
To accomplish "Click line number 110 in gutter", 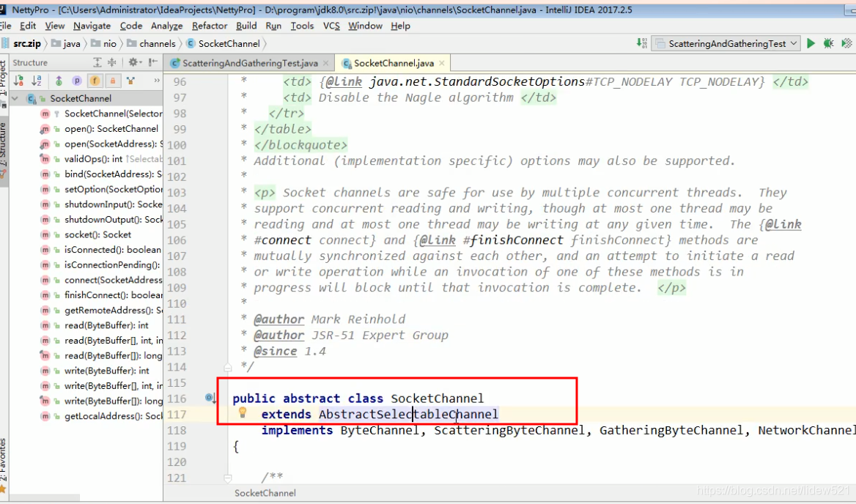I will click(177, 303).
